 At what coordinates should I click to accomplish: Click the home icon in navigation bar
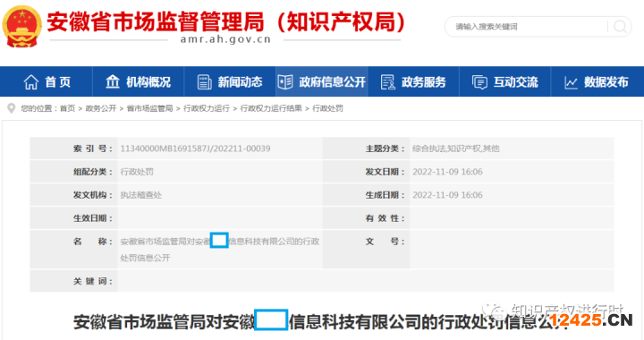30,82
